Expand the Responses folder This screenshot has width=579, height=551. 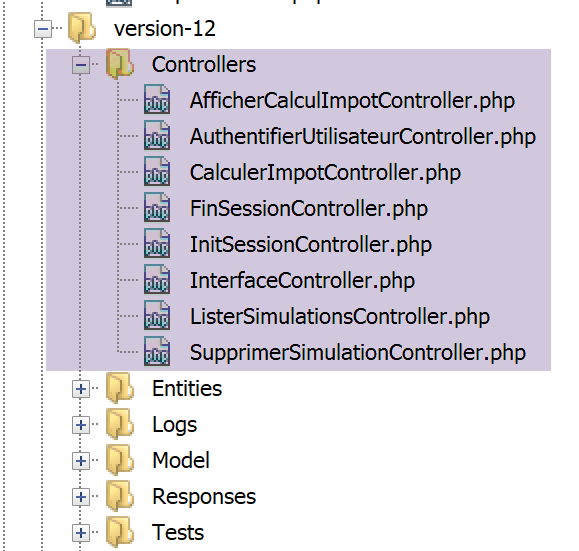(x=81, y=497)
